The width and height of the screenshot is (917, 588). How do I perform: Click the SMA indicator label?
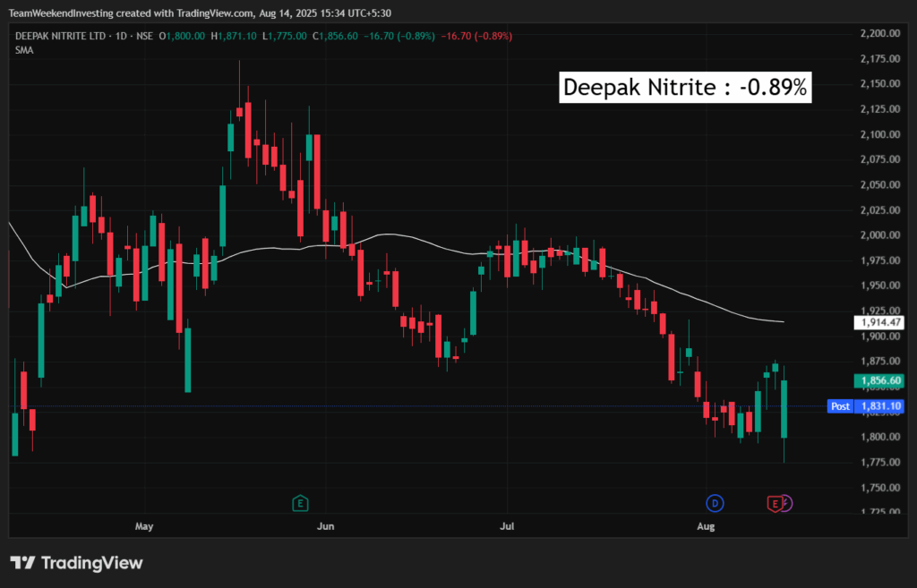(24, 50)
